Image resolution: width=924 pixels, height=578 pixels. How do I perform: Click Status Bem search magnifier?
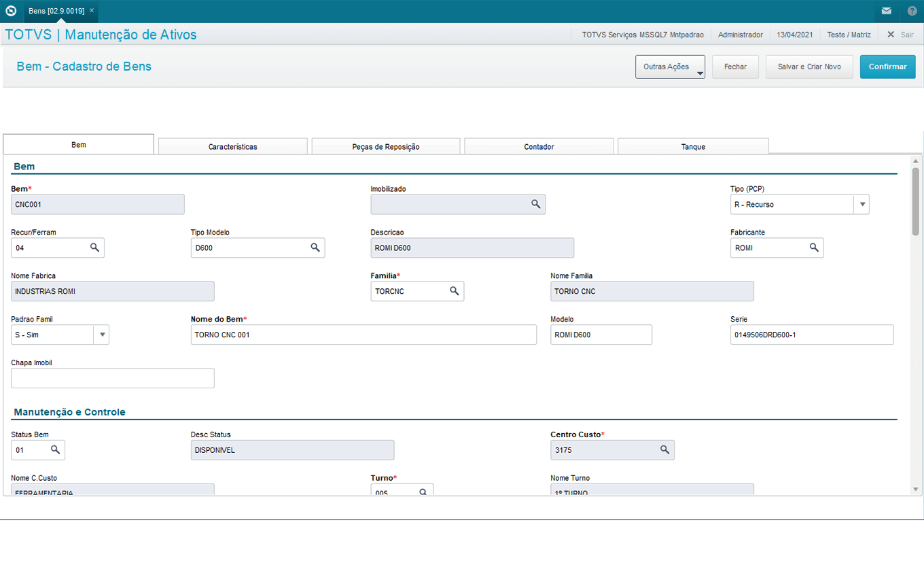56,449
